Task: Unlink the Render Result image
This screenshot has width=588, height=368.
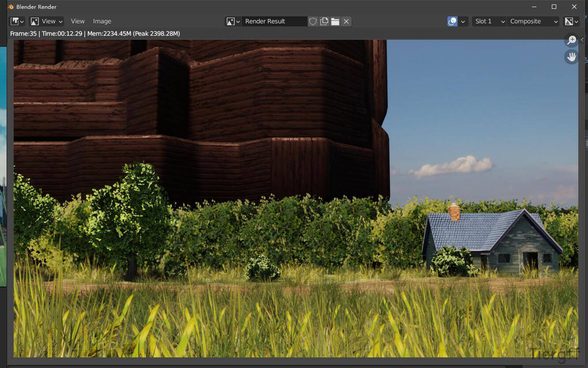Action: click(346, 21)
